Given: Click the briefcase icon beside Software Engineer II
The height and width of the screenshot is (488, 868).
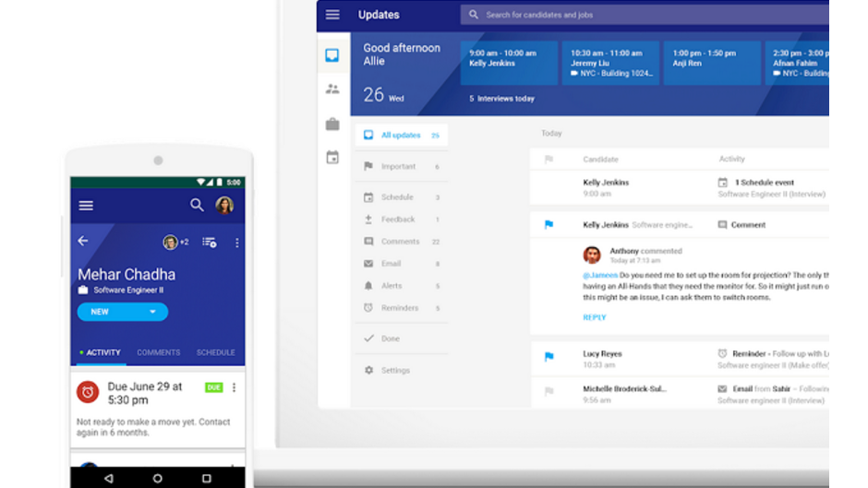Looking at the screenshot, I should point(83,290).
